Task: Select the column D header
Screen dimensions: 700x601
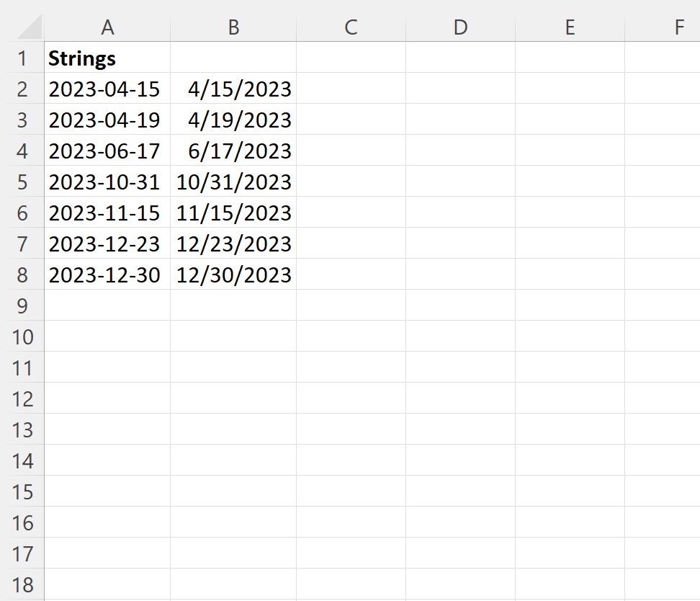Action: (x=460, y=27)
